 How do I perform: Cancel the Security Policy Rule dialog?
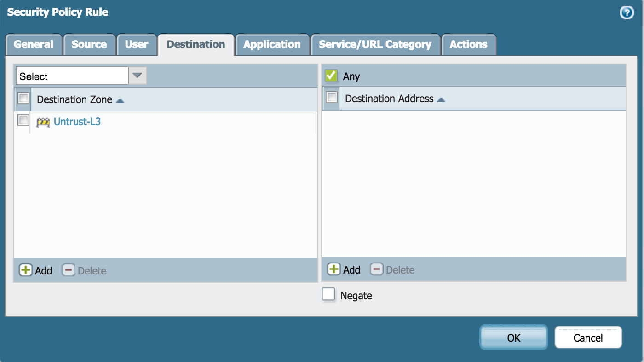click(588, 338)
